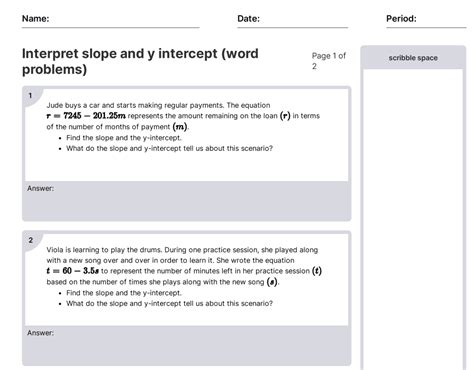The height and width of the screenshot is (370, 474).
Task: Click the Answer box for problem 2
Action: (186, 345)
